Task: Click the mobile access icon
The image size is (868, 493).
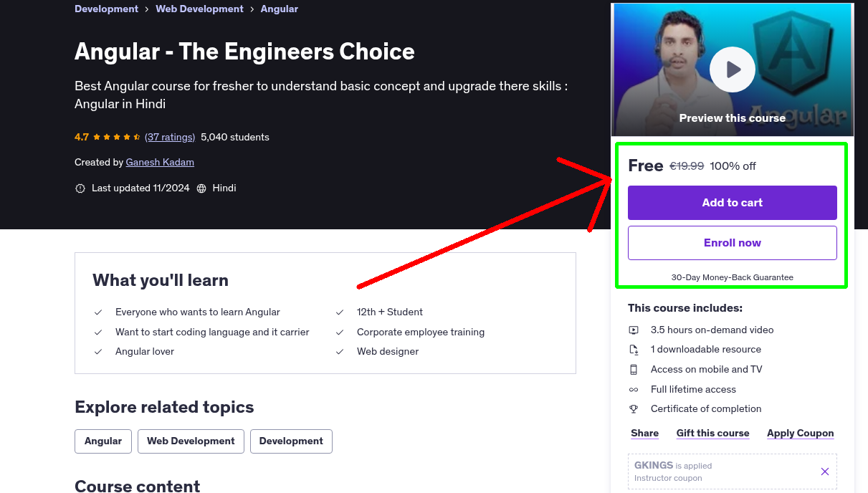Action: point(634,370)
